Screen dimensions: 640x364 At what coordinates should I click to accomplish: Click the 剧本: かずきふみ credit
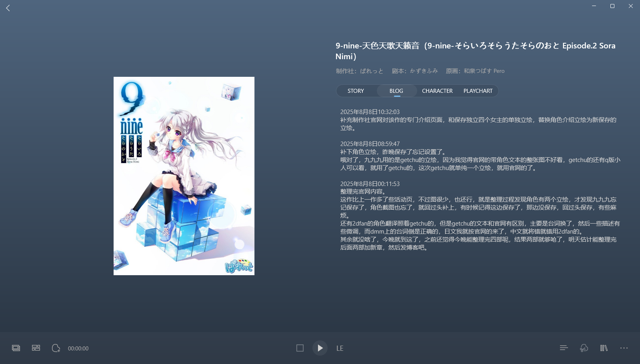pos(415,71)
